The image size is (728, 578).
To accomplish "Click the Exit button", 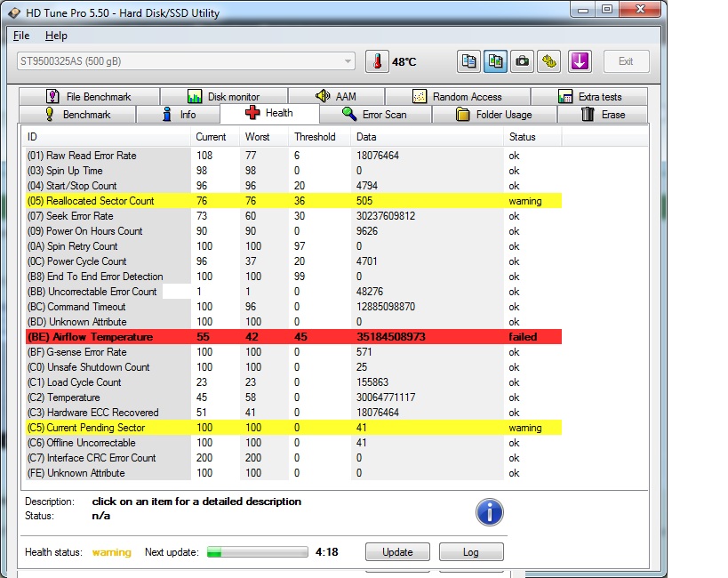I will tap(626, 61).
